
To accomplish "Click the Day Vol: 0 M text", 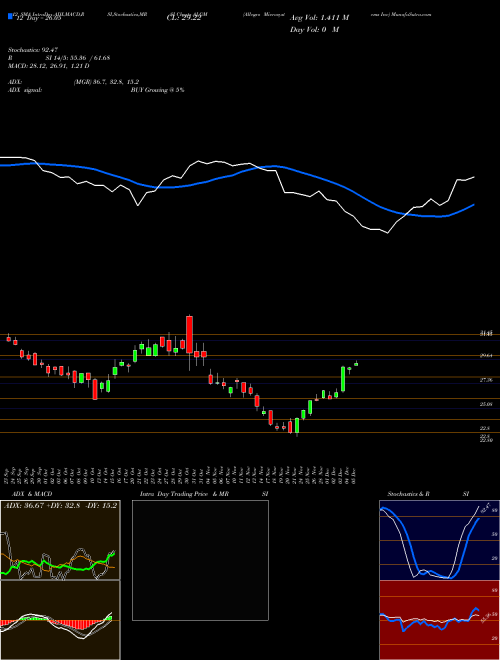I will point(314,30).
